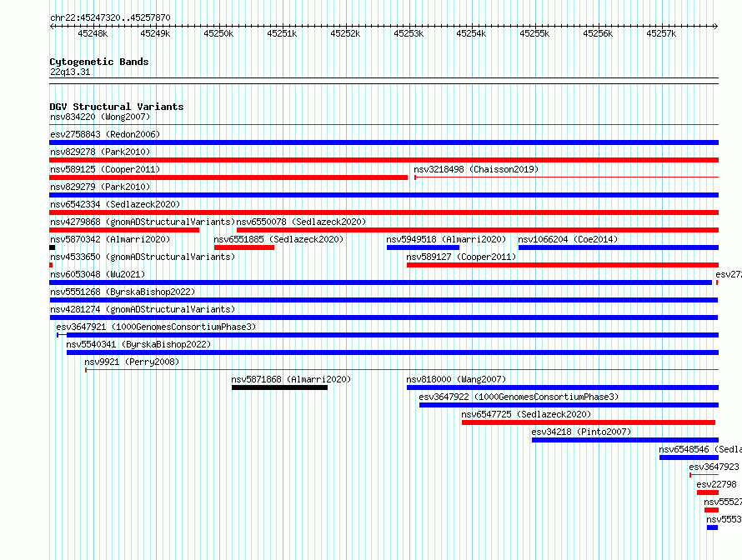Select nsv4281274 (gnomADStructuralVariants) label
Image resolution: width=742 pixels, height=560 pixels.
[x=143, y=309]
